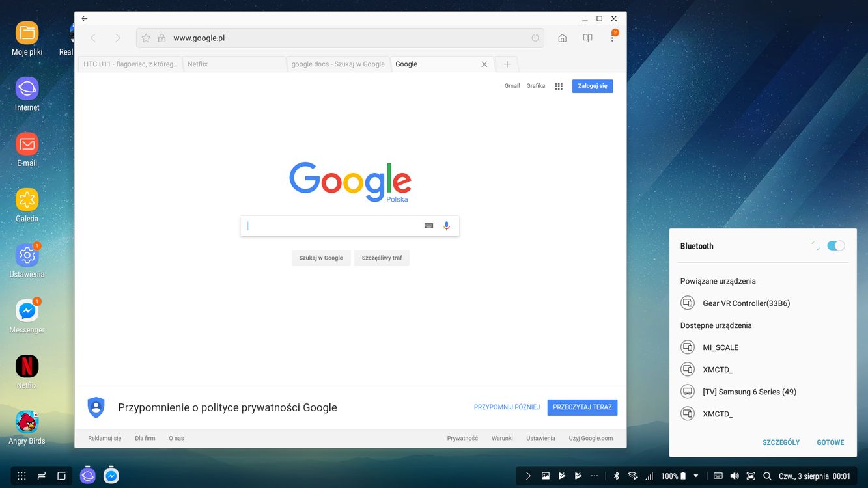Click screen capture tray icon
Screen dimensions: 868x488
[x=751, y=476]
